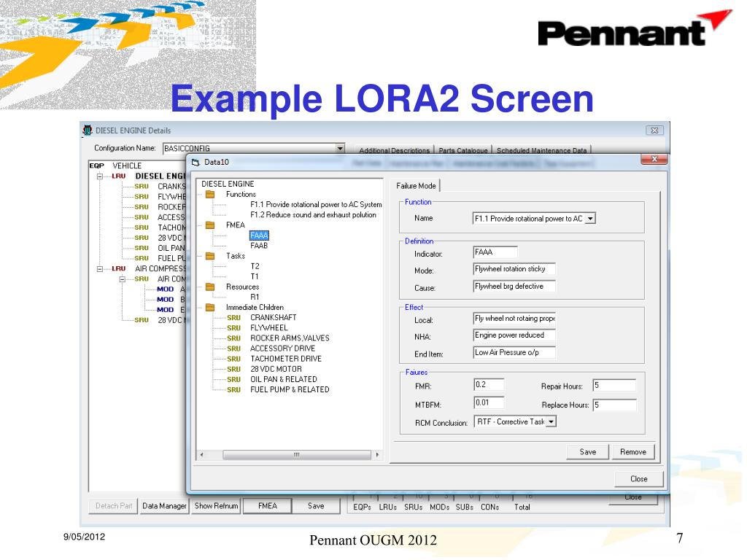The height and width of the screenshot is (560, 747).
Task: Open the Function Name dropdown
Action: pyautogui.click(x=590, y=219)
